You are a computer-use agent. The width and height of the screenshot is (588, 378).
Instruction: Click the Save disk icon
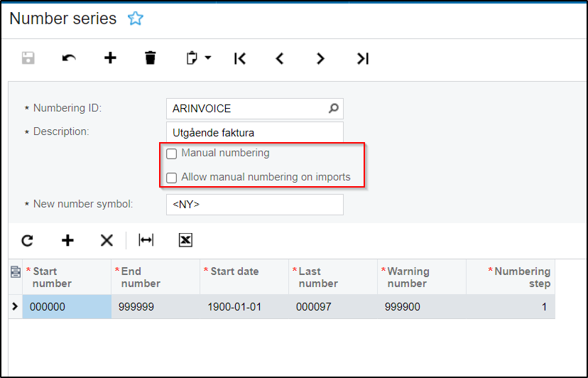(x=28, y=58)
